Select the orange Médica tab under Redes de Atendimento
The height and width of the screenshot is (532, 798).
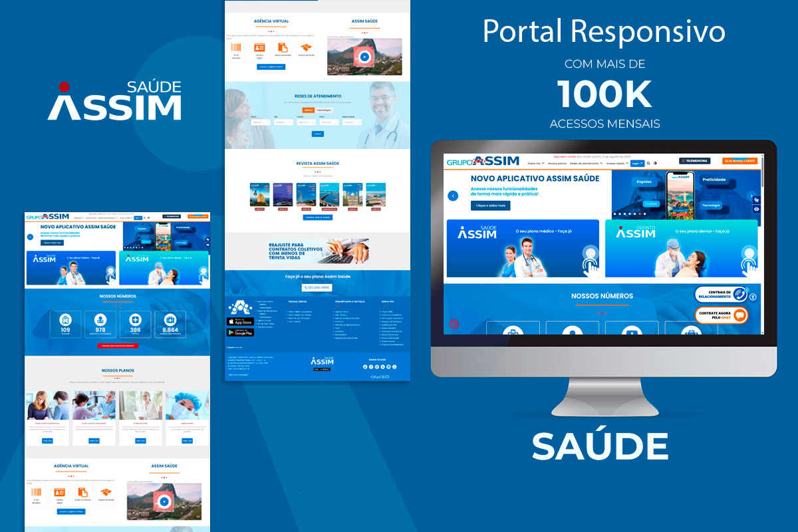[x=309, y=110]
